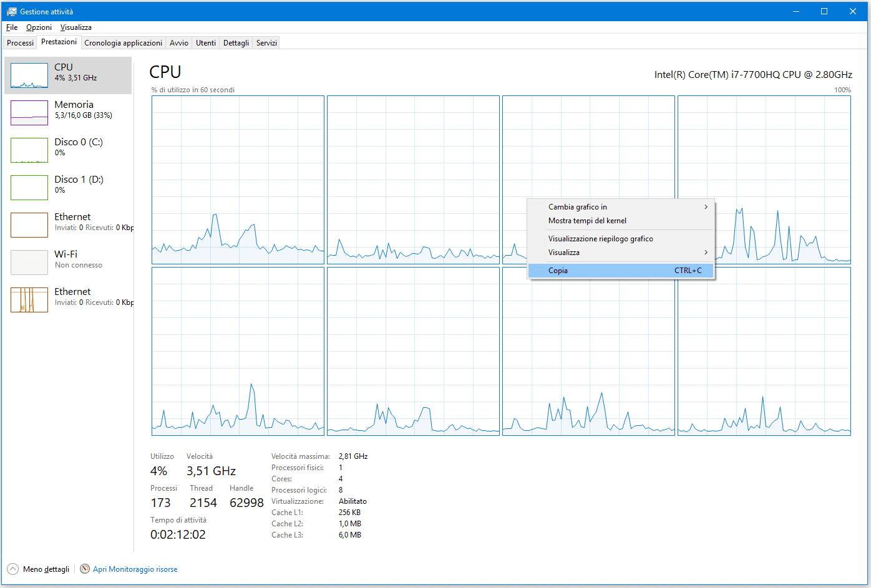Toggle Mostra tempi del kernel option
The height and width of the screenshot is (588, 871).
tap(587, 221)
